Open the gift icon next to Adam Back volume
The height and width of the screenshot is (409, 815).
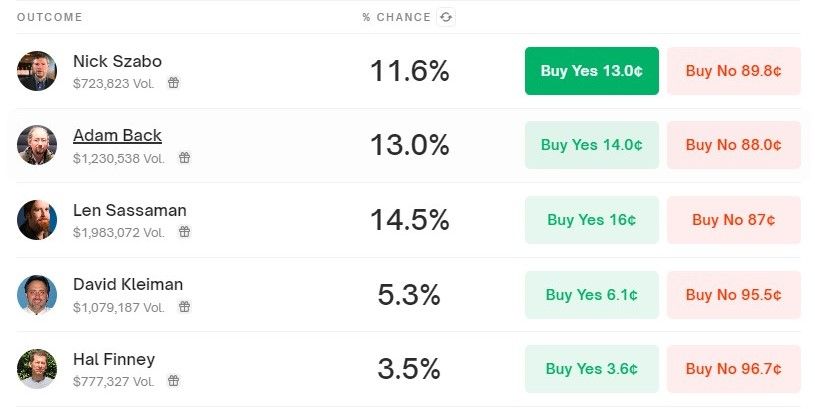pos(185,157)
